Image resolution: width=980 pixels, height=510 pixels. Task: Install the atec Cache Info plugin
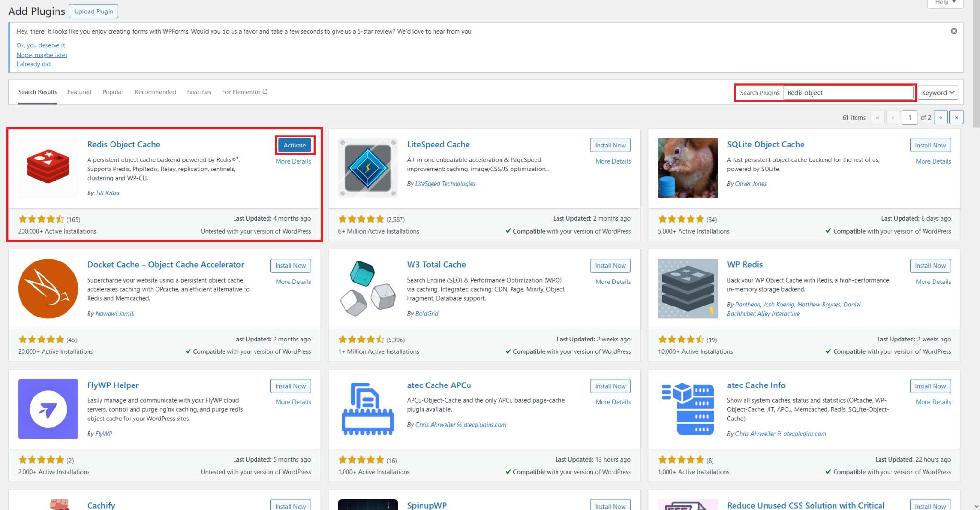point(930,386)
